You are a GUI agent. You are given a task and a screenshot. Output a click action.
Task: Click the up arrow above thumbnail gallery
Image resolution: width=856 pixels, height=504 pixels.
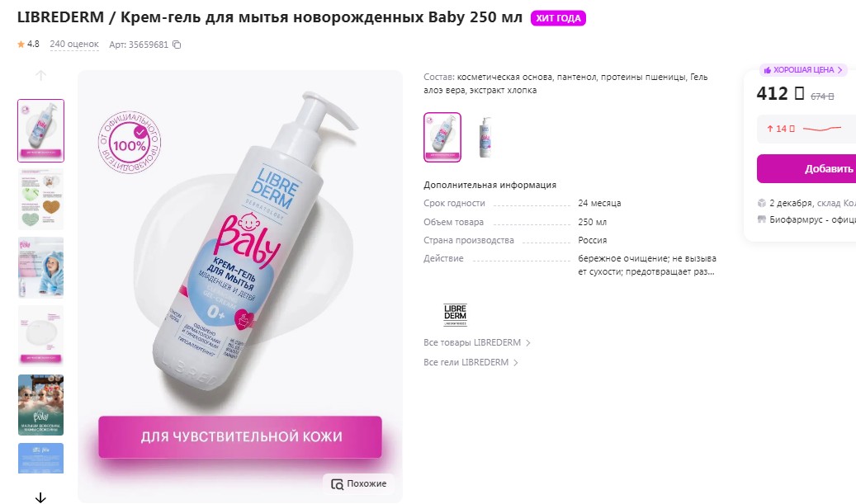[40, 76]
